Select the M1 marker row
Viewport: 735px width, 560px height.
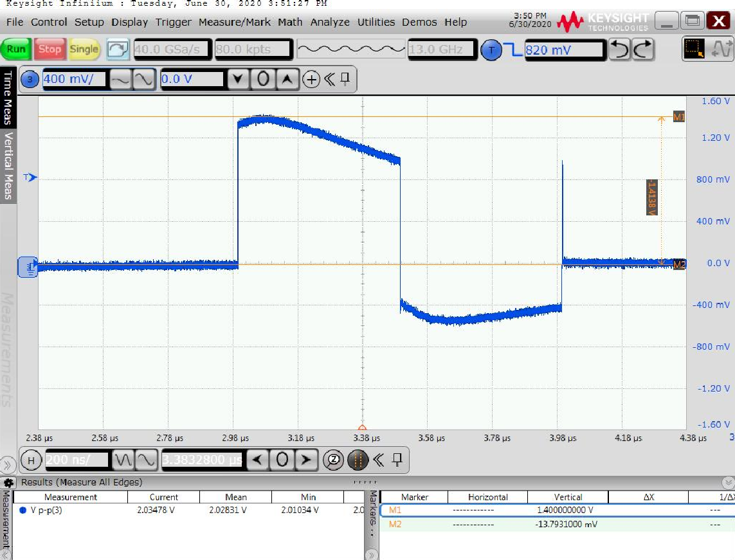point(558,510)
